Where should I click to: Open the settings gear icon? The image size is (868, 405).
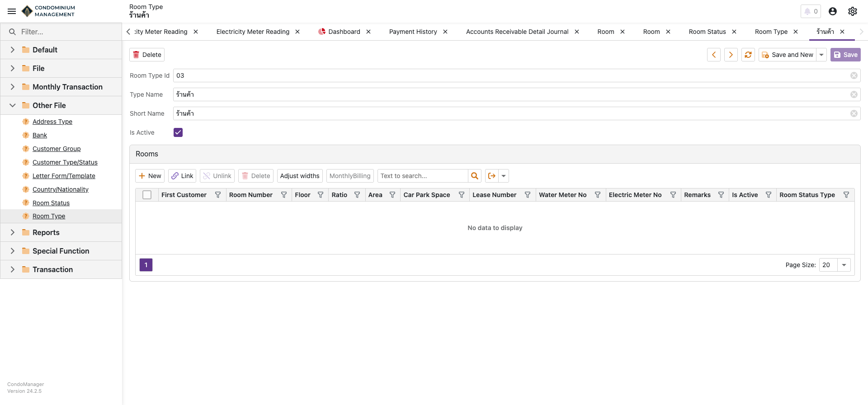coord(853,11)
